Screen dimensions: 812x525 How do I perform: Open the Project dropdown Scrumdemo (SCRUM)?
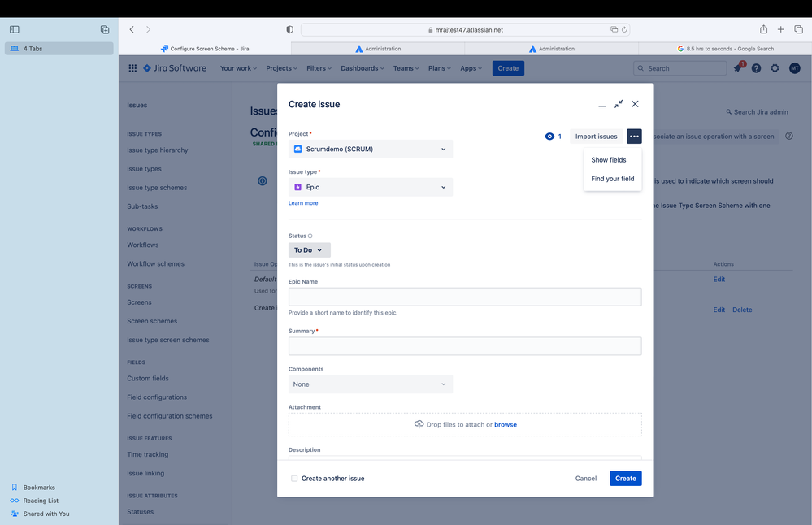click(371, 149)
